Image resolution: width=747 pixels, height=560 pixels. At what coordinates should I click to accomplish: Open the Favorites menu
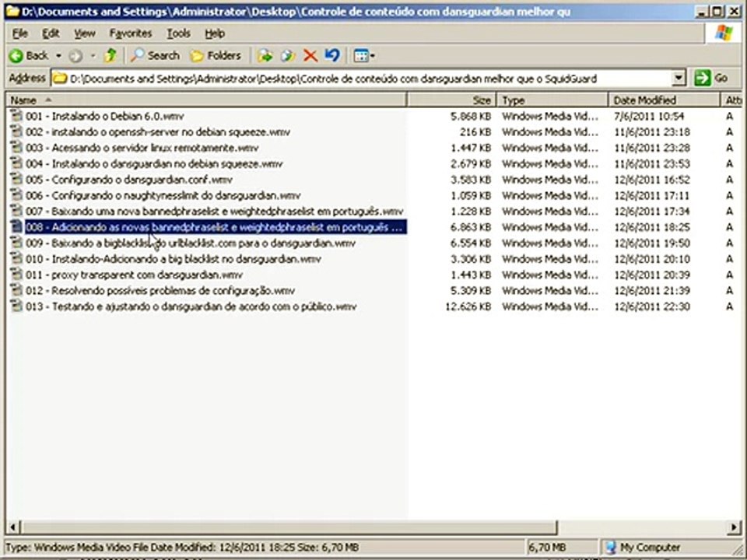tap(131, 33)
